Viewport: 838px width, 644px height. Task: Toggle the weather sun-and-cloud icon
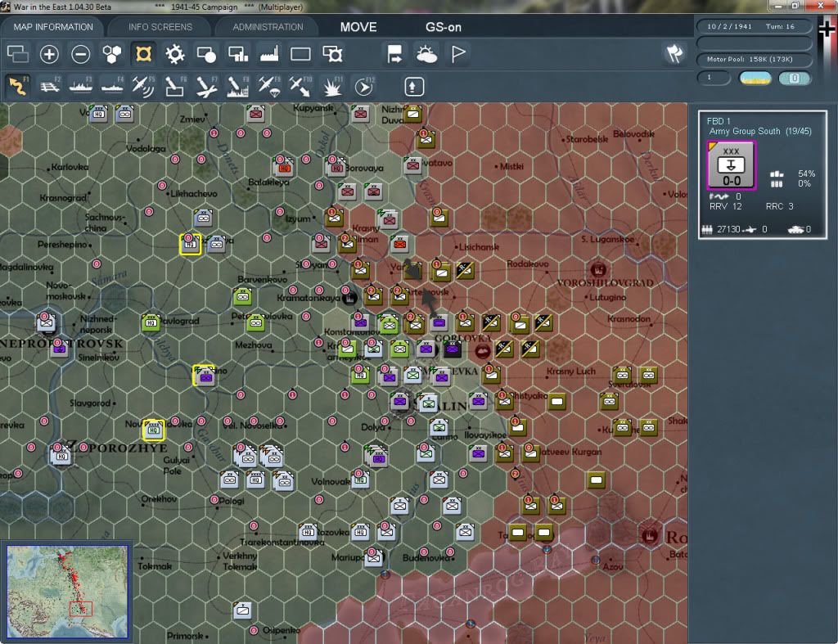click(426, 54)
